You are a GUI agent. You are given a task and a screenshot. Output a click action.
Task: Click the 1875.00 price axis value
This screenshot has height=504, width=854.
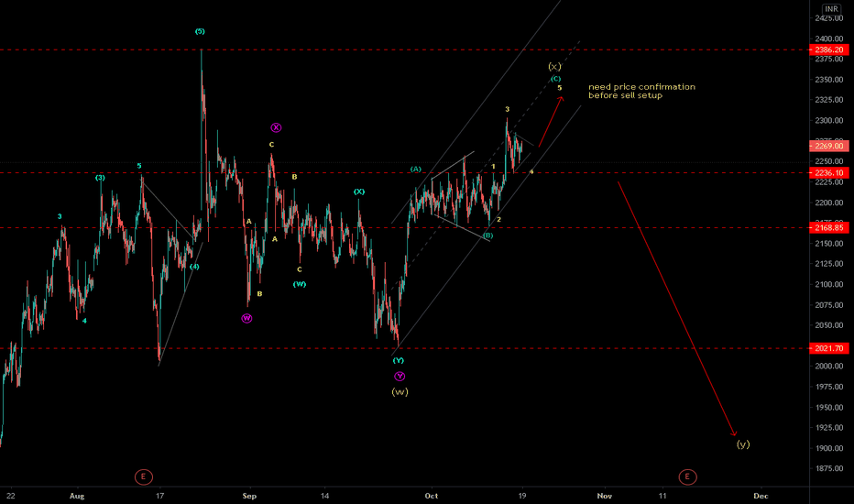click(829, 468)
